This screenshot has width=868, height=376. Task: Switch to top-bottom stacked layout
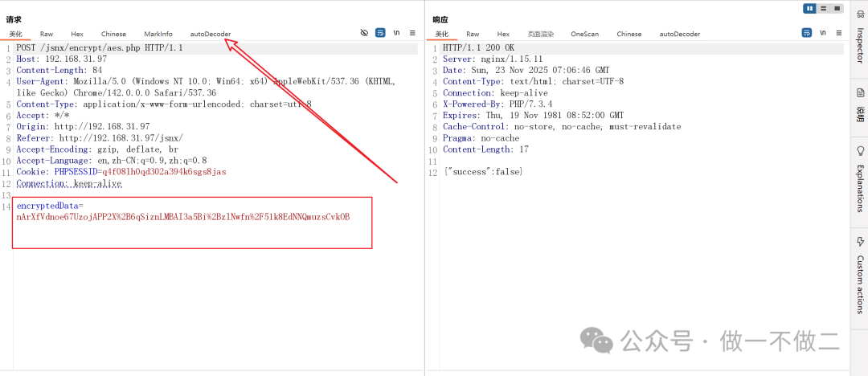(824, 8)
